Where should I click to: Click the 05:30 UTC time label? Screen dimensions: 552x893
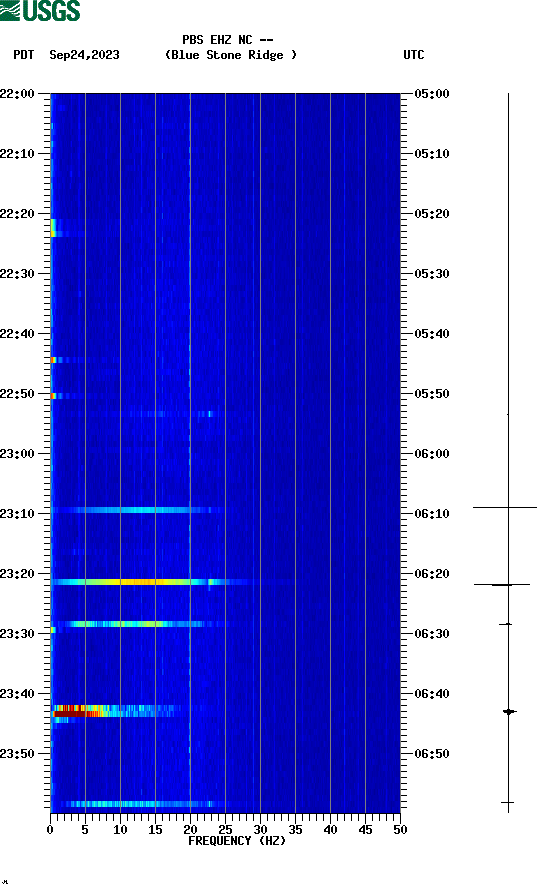(432, 274)
